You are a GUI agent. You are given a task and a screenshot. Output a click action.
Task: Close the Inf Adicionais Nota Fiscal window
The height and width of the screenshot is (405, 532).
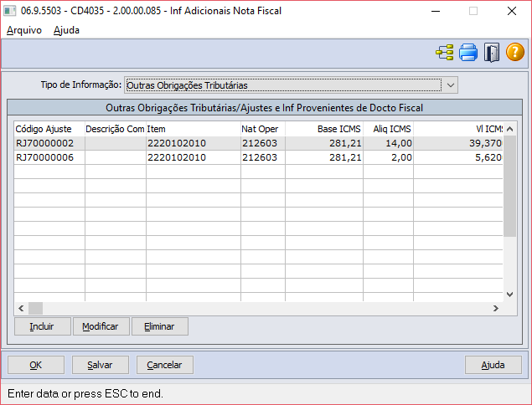pyautogui.click(x=512, y=11)
